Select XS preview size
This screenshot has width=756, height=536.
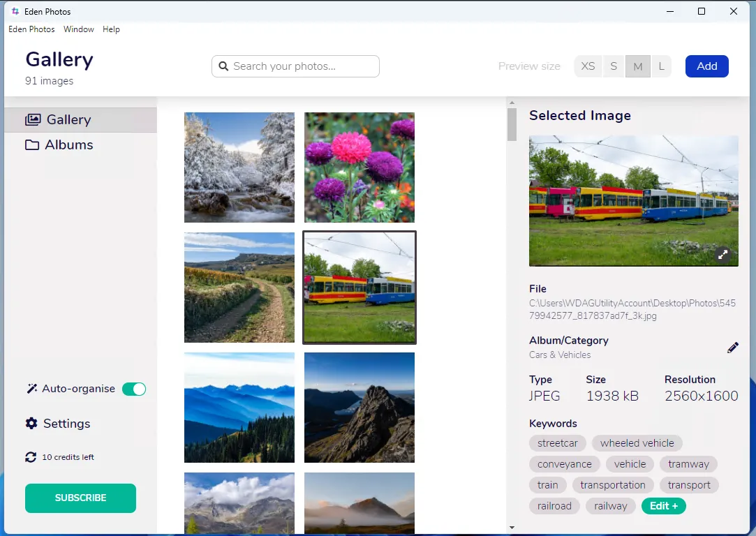click(588, 66)
